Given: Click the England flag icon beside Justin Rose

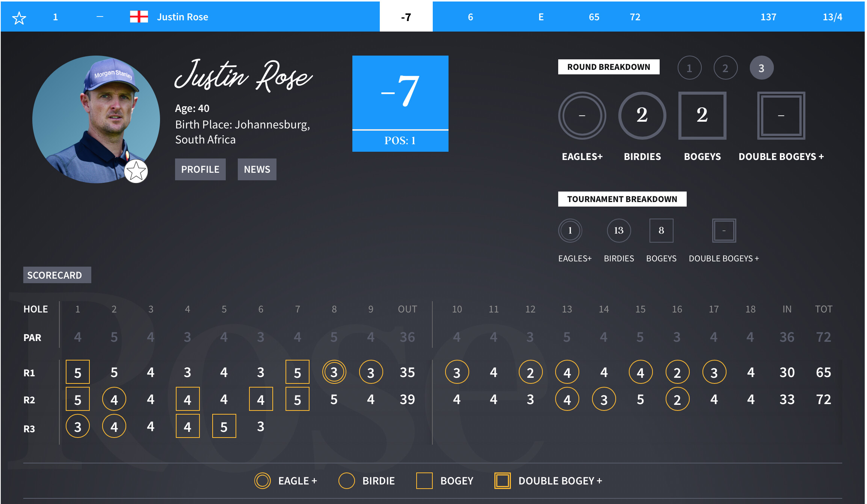Looking at the screenshot, I should click(x=139, y=17).
